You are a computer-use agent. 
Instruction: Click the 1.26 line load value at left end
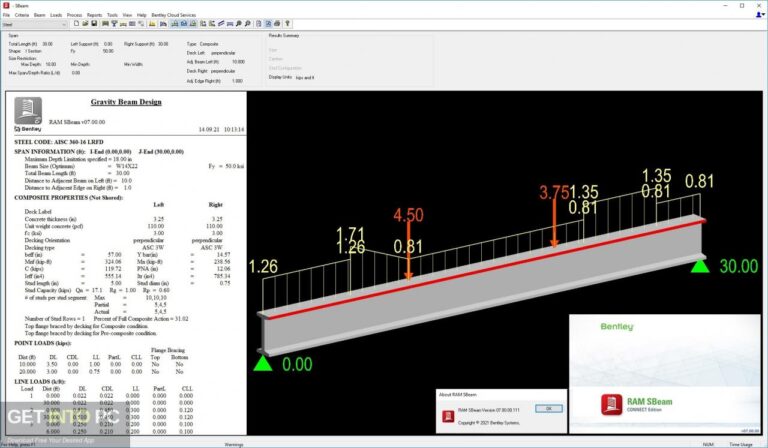tap(263, 267)
